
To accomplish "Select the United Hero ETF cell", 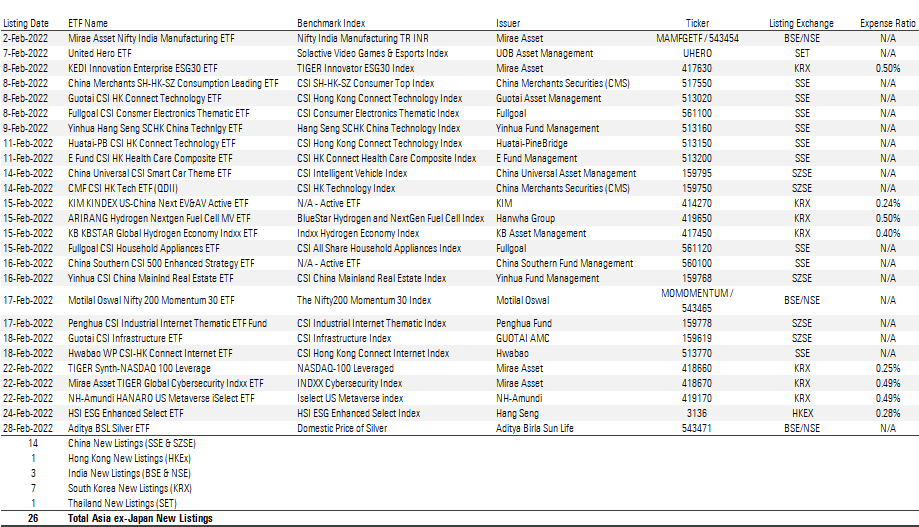I will point(99,53).
